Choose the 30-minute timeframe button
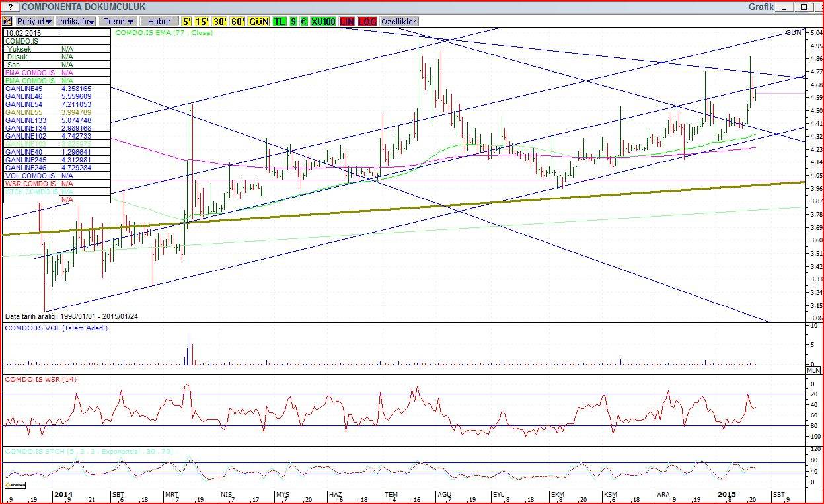This screenshot has height=504, width=824. click(220, 22)
